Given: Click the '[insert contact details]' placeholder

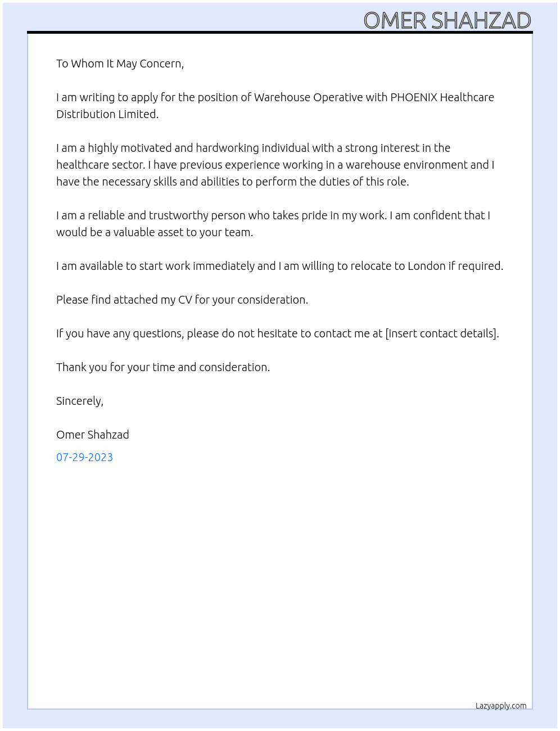Looking at the screenshot, I should pyautogui.click(x=441, y=333).
